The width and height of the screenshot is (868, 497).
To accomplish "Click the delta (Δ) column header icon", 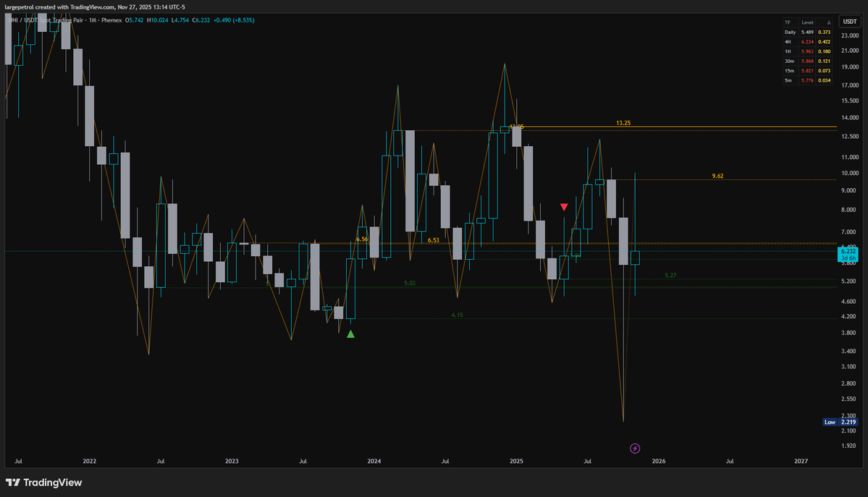I will [827, 22].
